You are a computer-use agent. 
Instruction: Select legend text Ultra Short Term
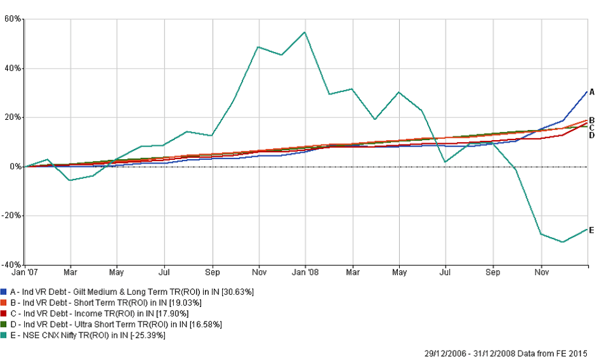(x=105, y=324)
